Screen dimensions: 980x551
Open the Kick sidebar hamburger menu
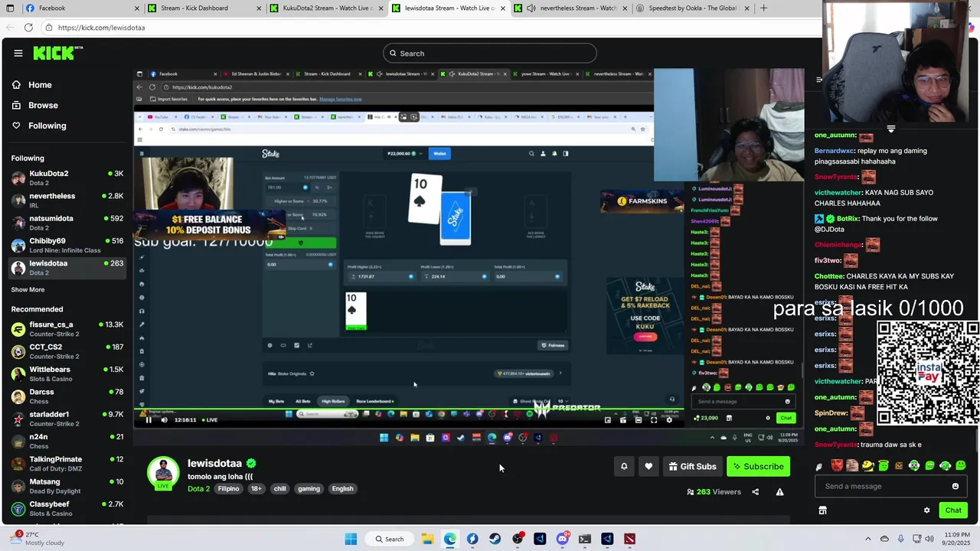(x=18, y=53)
